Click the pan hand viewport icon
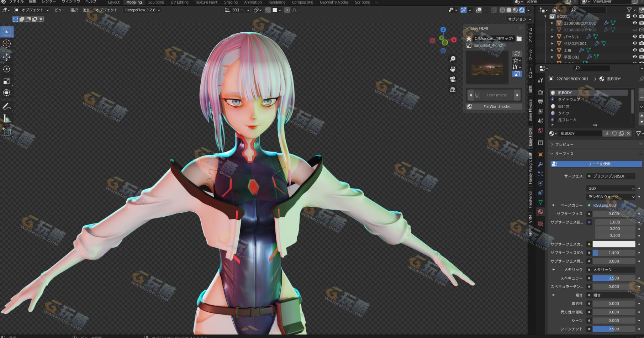The height and width of the screenshot is (338, 644). click(453, 69)
